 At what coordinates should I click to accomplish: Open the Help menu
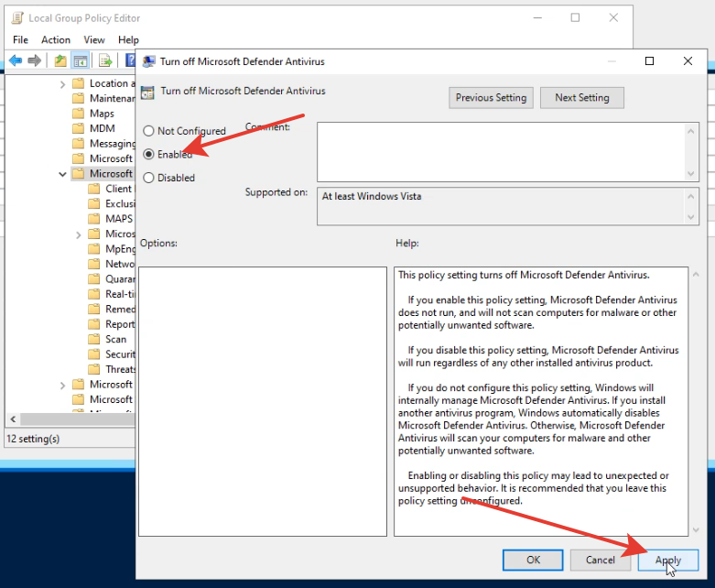coord(128,39)
